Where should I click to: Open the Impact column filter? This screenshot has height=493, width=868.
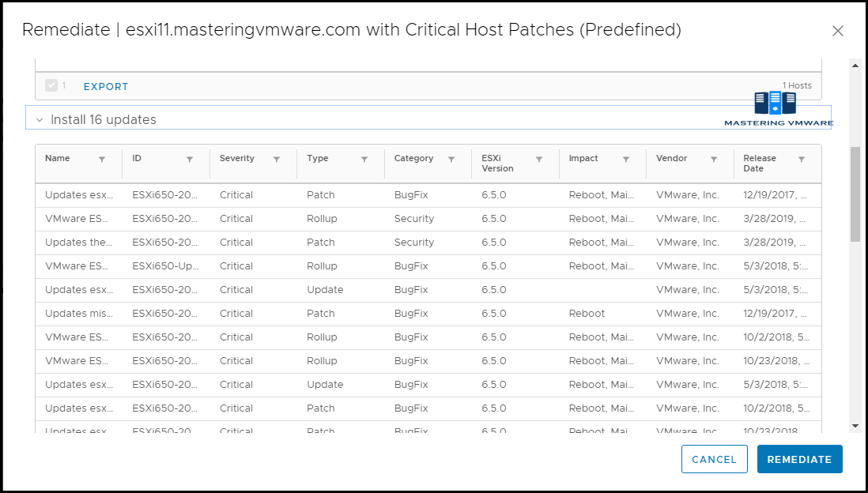[627, 159]
